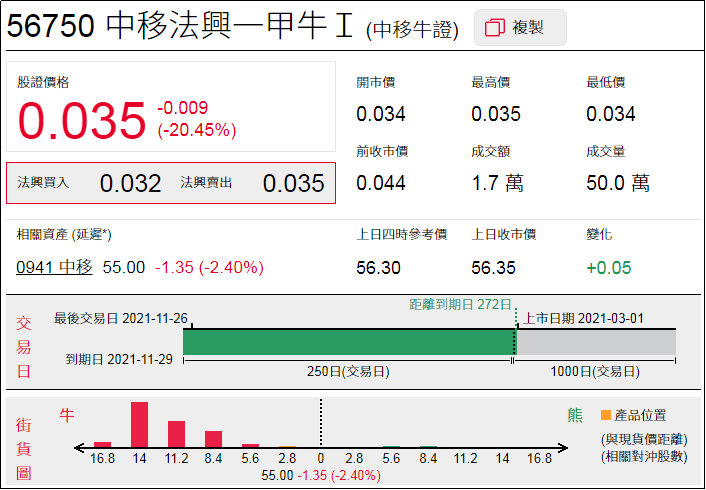
Task: Click the 最低價 value 0.034
Action: point(611,114)
